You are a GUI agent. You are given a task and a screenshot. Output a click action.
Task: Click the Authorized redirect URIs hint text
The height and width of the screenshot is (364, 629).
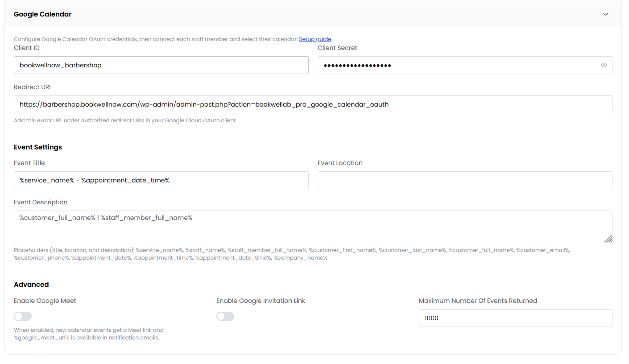point(125,120)
